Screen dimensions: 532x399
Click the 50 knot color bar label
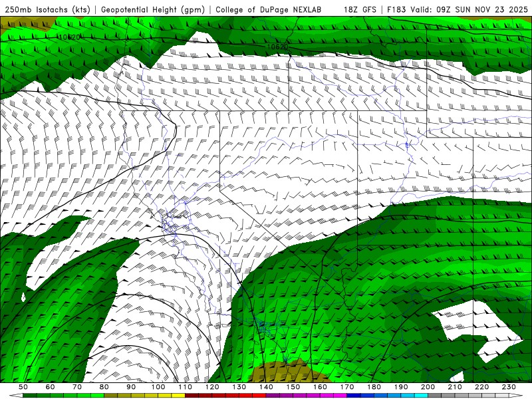click(x=23, y=387)
